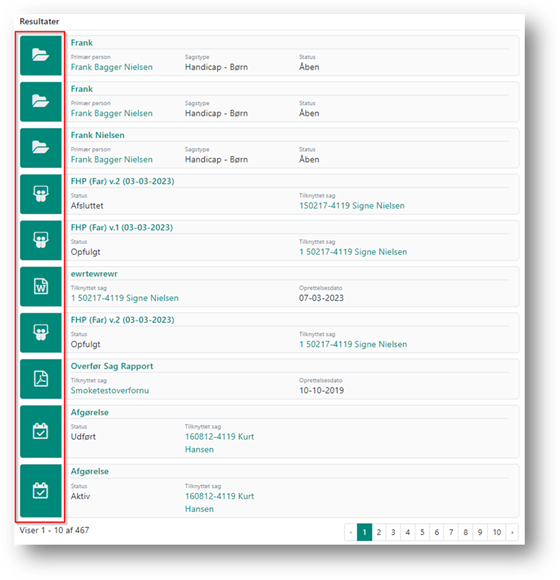The height and width of the screenshot is (580, 560).
Task: Click calendar-check icon for Afgørelse with Aktiv status
Action: 41,491
